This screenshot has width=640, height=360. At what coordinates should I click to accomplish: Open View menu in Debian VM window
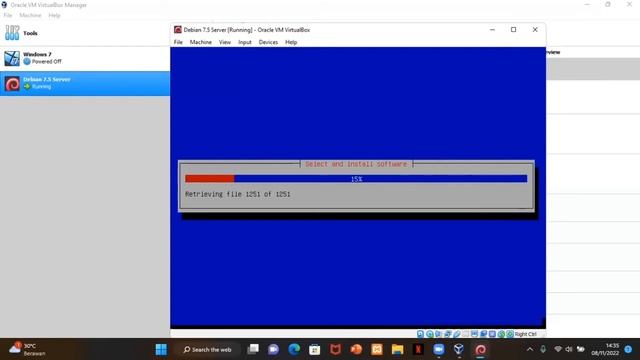pos(224,42)
